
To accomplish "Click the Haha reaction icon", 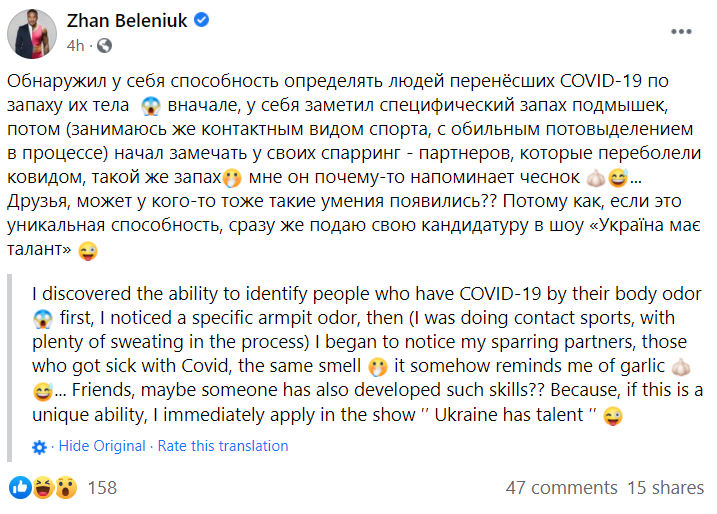I will 43,488.
